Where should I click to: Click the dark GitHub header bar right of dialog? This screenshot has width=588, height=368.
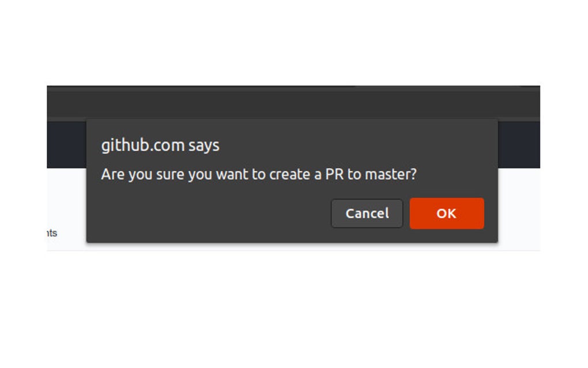pos(519,144)
